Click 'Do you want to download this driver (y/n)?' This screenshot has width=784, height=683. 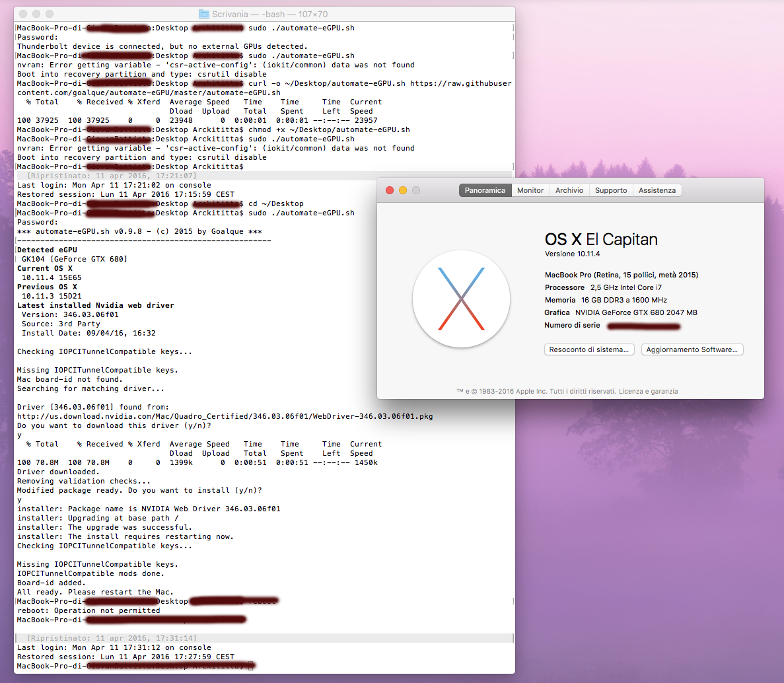114,425
